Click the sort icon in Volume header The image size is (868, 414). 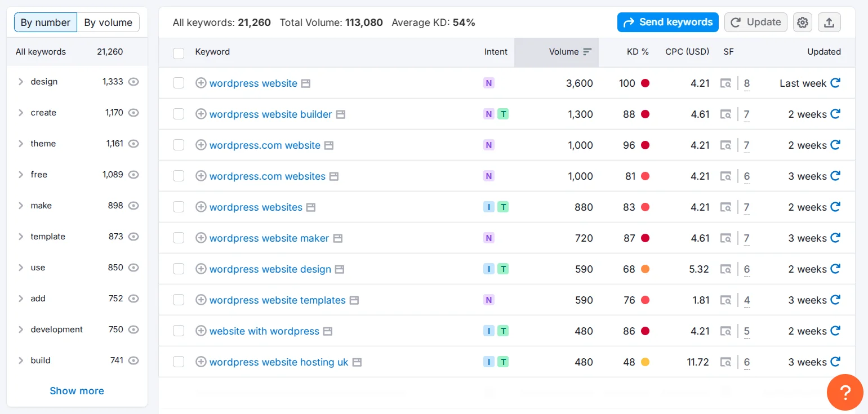point(587,52)
